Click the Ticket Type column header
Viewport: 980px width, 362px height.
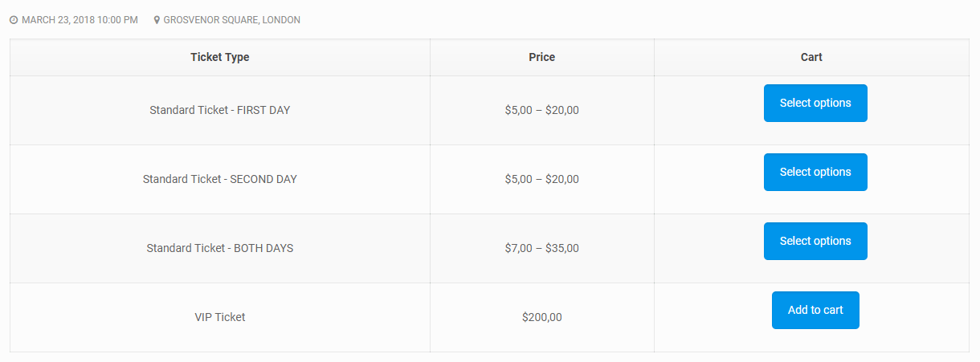click(x=219, y=57)
